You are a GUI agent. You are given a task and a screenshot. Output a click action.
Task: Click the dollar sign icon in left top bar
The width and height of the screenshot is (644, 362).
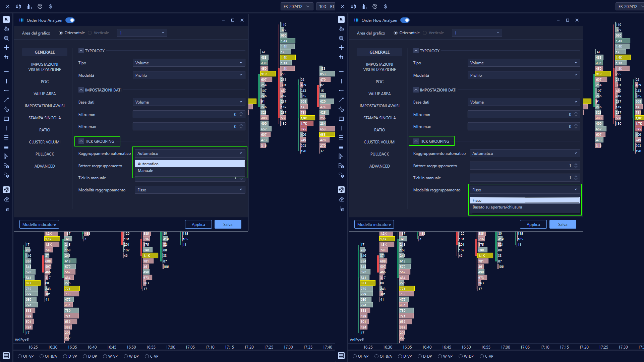click(51, 6)
